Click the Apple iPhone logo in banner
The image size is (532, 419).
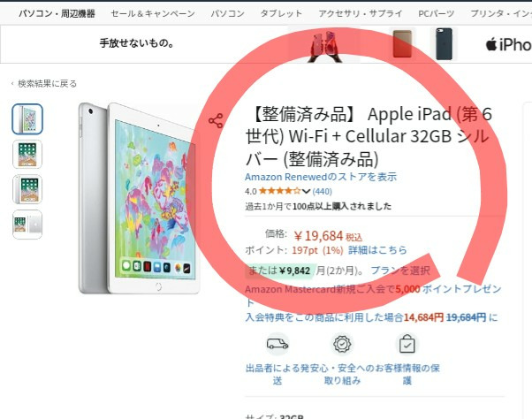508,44
